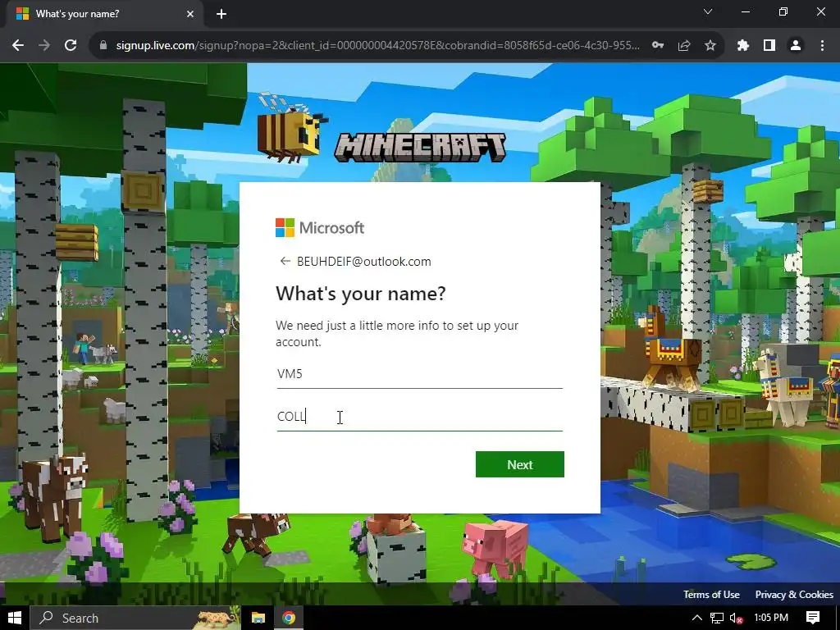The width and height of the screenshot is (840, 630).
Task: Click the search highlight leopard image
Action: tap(217, 619)
